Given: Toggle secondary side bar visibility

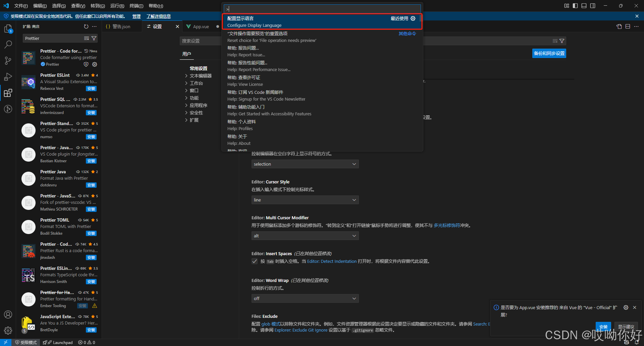Looking at the screenshot, I should point(593,6).
